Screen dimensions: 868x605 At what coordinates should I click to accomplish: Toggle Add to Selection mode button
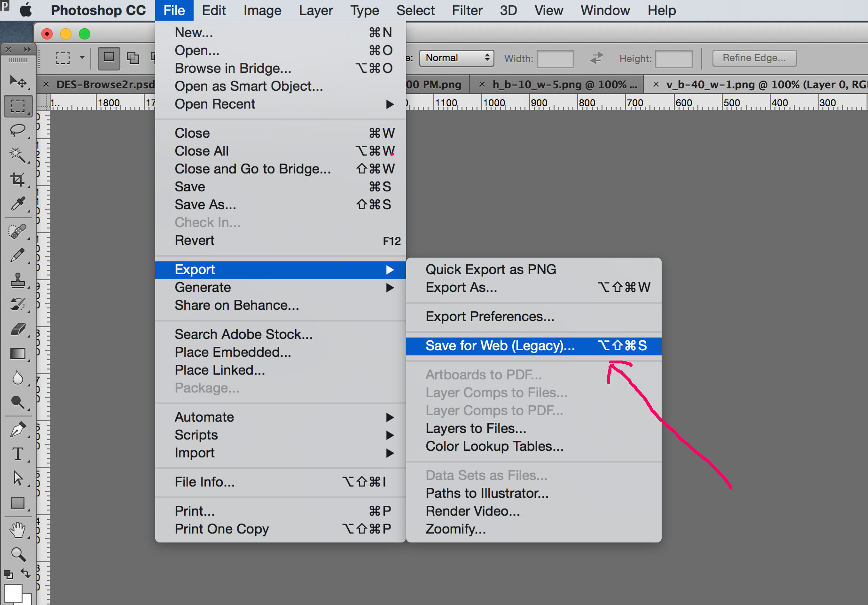pyautogui.click(x=133, y=58)
